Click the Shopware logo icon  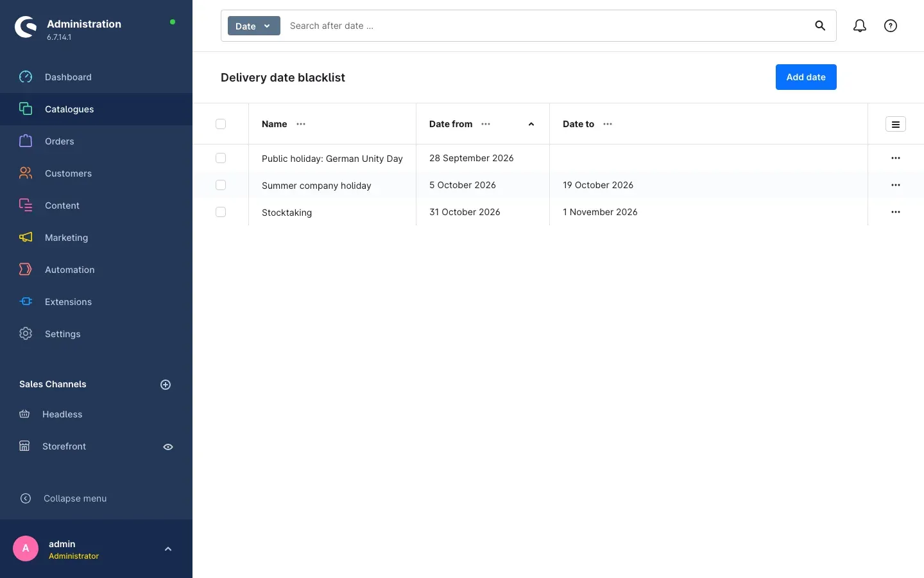pos(26,27)
